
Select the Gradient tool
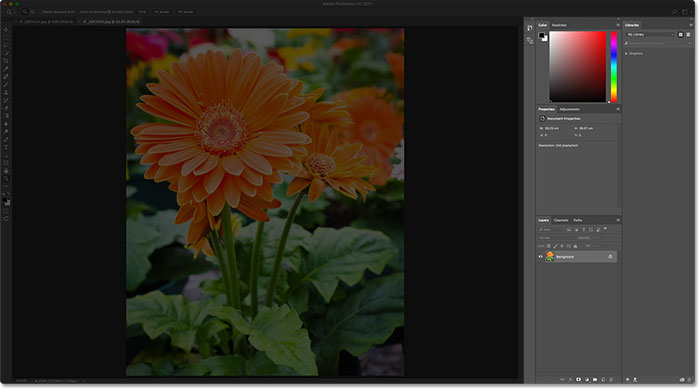coord(6,116)
